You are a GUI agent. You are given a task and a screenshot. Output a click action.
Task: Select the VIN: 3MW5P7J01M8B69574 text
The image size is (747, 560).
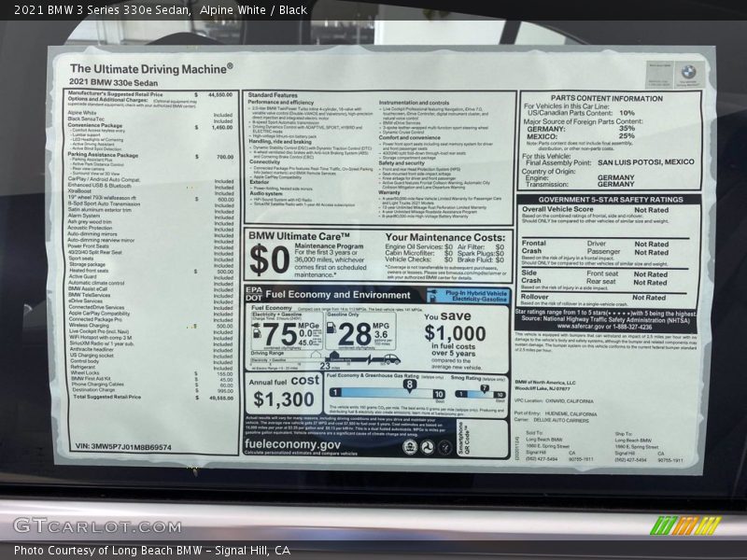click(x=123, y=447)
